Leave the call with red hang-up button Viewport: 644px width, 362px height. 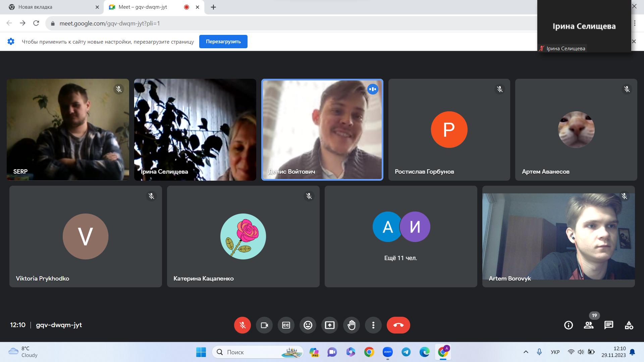398,325
